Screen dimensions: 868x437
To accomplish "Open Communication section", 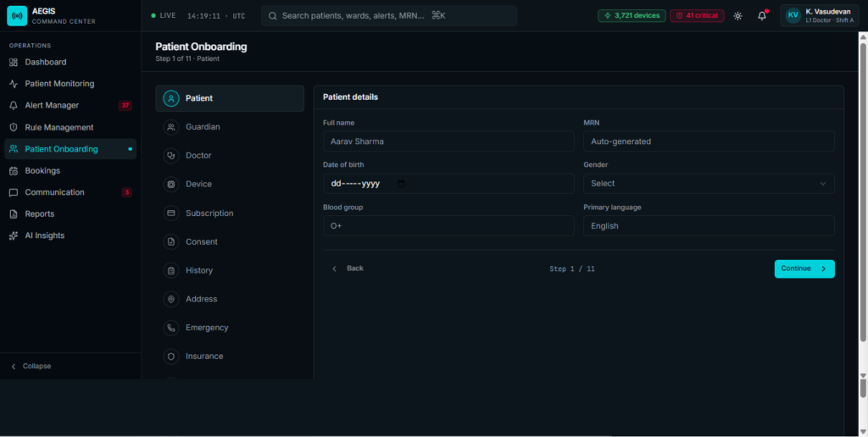I will pyautogui.click(x=70, y=192).
